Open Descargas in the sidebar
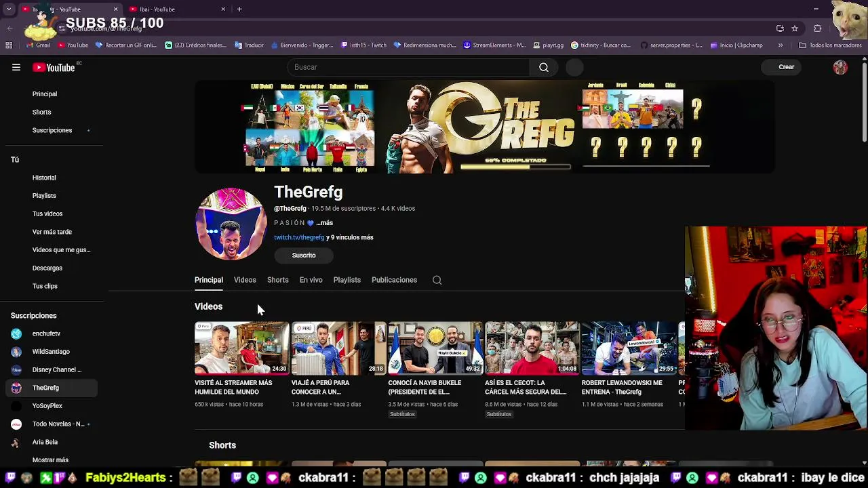The height and width of the screenshot is (488, 868). click(49, 268)
